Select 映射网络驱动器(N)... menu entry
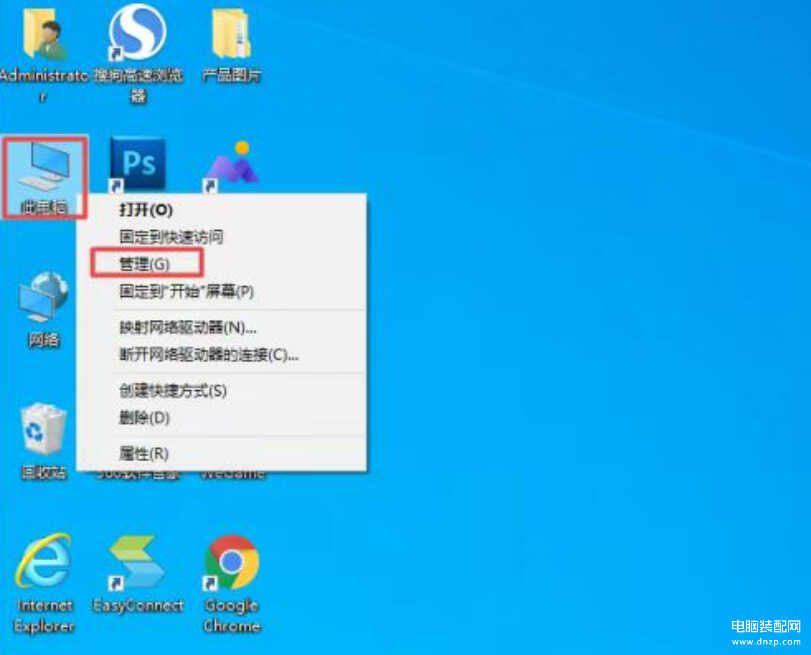The height and width of the screenshot is (655, 811). (x=189, y=327)
